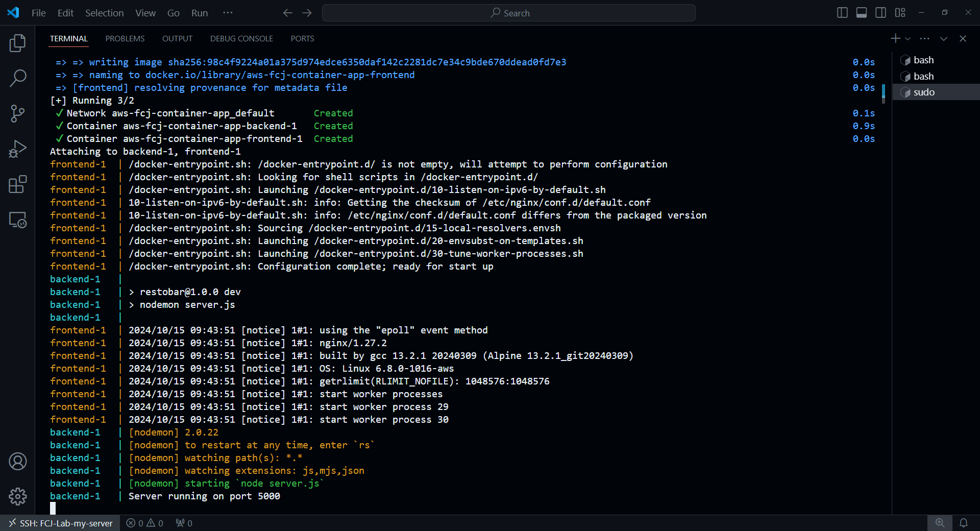The image size is (980, 531).
Task: Select the sudo terminal entry
Action: 936,92
